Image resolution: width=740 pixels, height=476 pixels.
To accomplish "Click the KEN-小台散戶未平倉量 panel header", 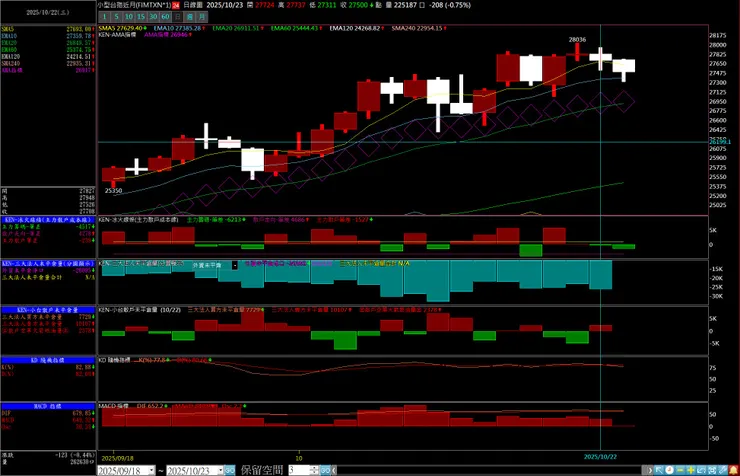I will [48, 310].
